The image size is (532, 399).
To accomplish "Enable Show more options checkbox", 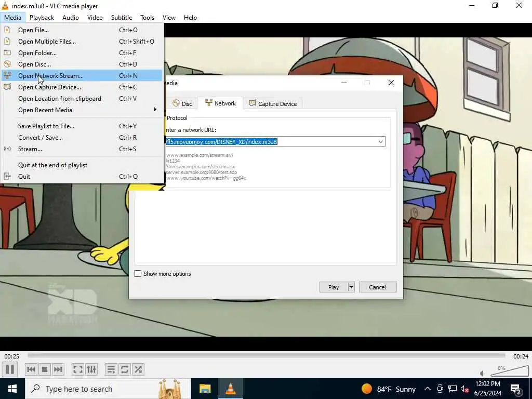I will coord(138,274).
